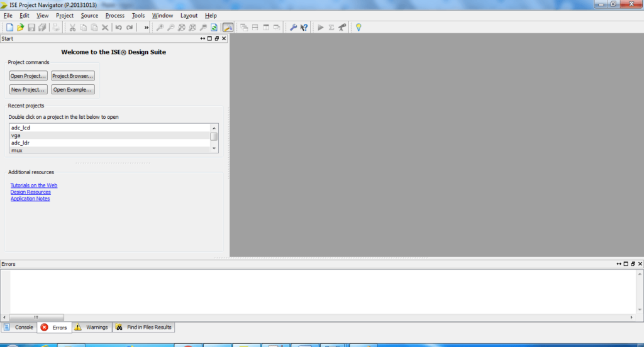
Task: Open the Tools menu
Action: [x=138, y=16]
